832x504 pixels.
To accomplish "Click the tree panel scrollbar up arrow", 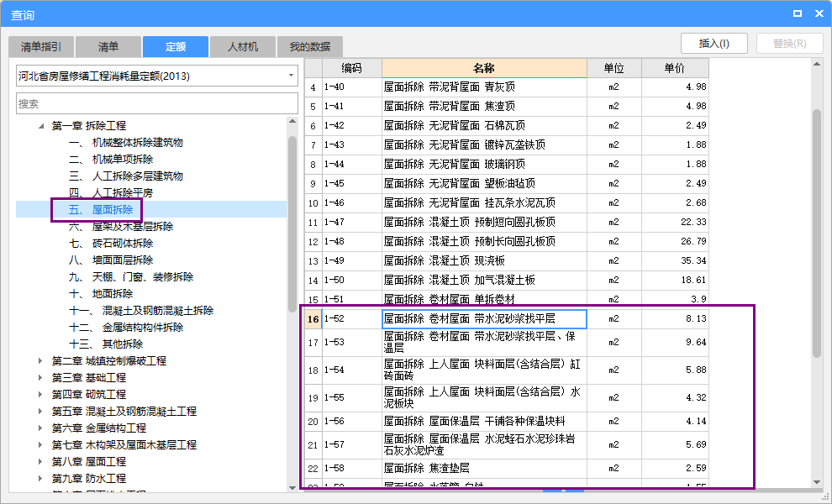I will [x=292, y=122].
